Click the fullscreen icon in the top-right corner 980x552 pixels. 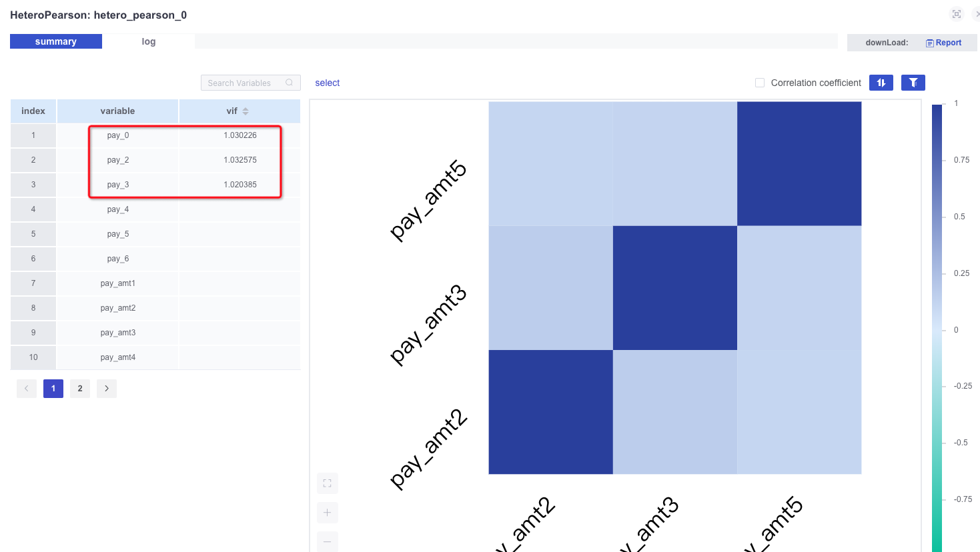tap(957, 13)
